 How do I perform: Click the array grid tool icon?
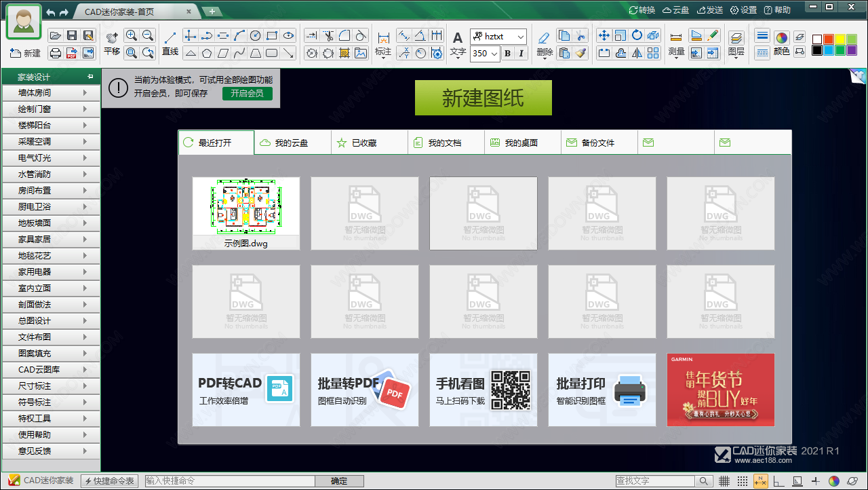click(x=653, y=53)
